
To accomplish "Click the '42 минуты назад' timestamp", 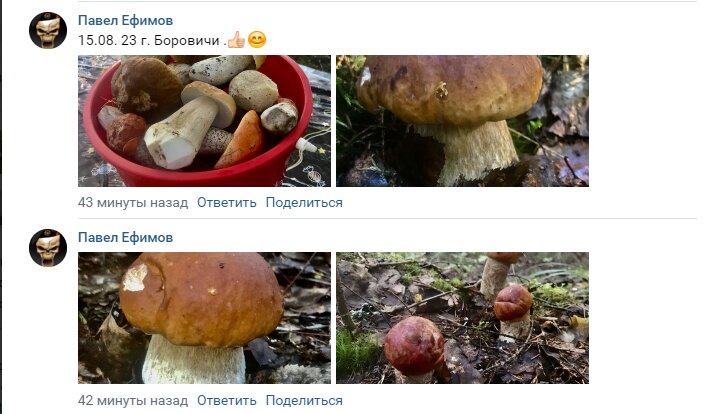I will click(133, 400).
